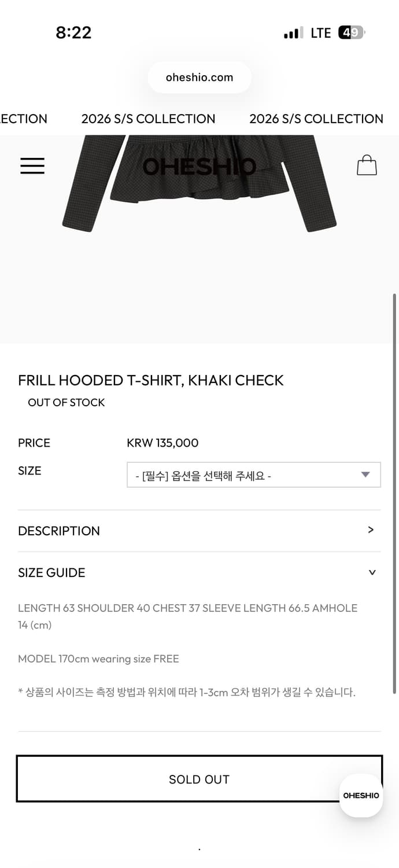This screenshot has width=399, height=868.
Task: Tap the cellular signal bars icon
Action: click(292, 33)
